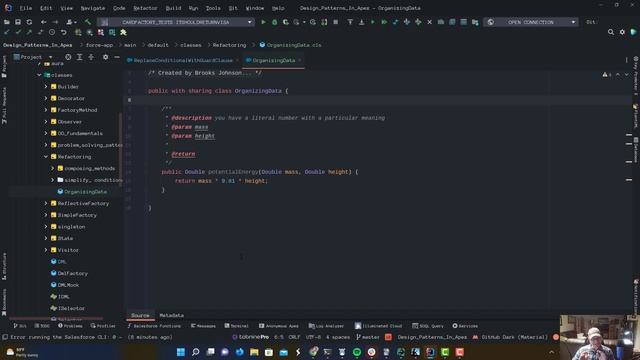Expand the composing_methods folder

click(x=53, y=168)
